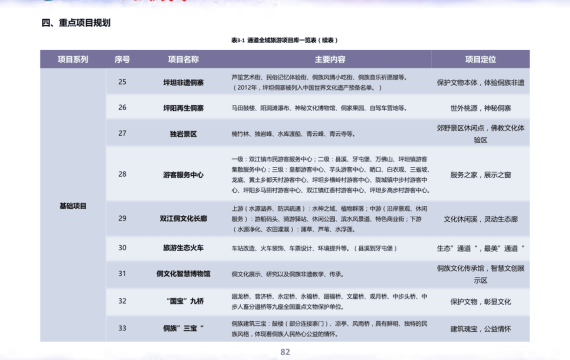Select the 序号 column header
This screenshot has height=360, width=570.
[122, 59]
